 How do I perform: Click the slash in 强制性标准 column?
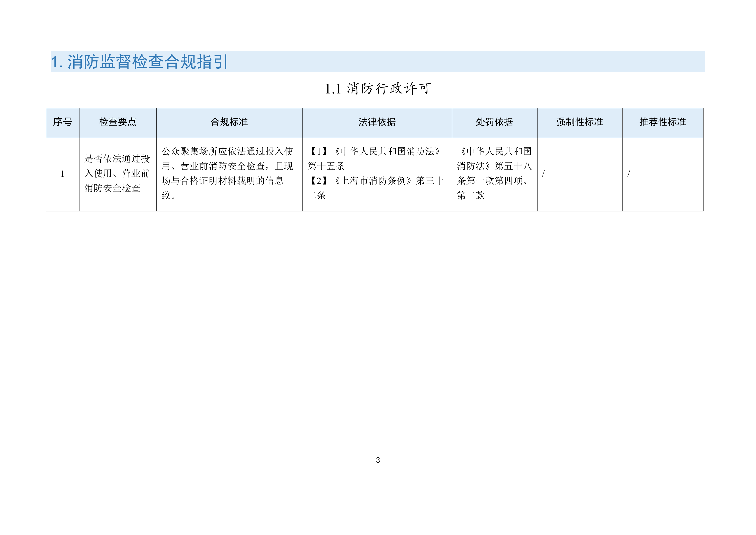[x=543, y=174]
